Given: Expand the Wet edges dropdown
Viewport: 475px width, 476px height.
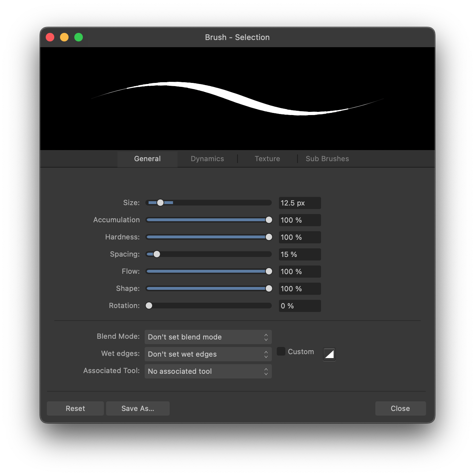Looking at the screenshot, I should tap(208, 354).
